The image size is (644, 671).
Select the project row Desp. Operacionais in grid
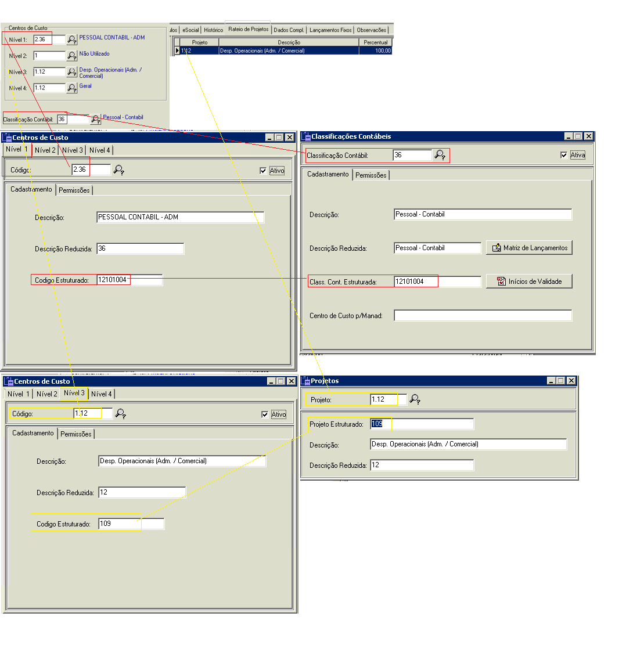tap(287, 51)
